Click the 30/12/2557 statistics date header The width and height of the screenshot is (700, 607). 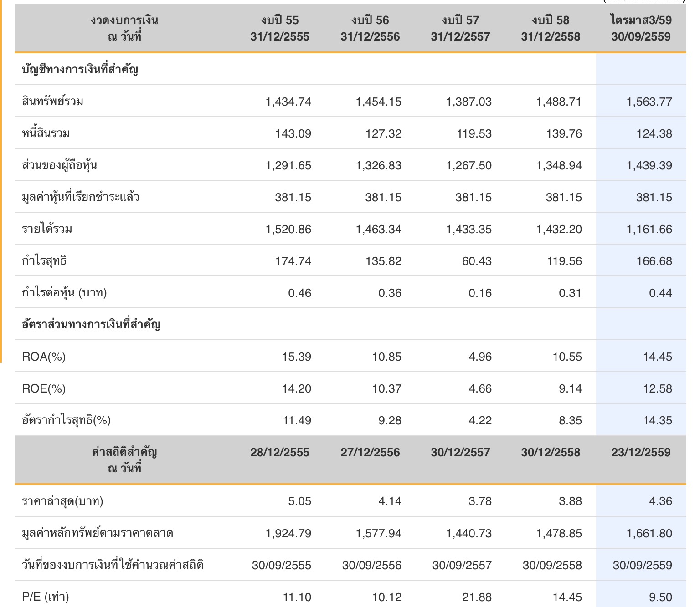point(460,452)
